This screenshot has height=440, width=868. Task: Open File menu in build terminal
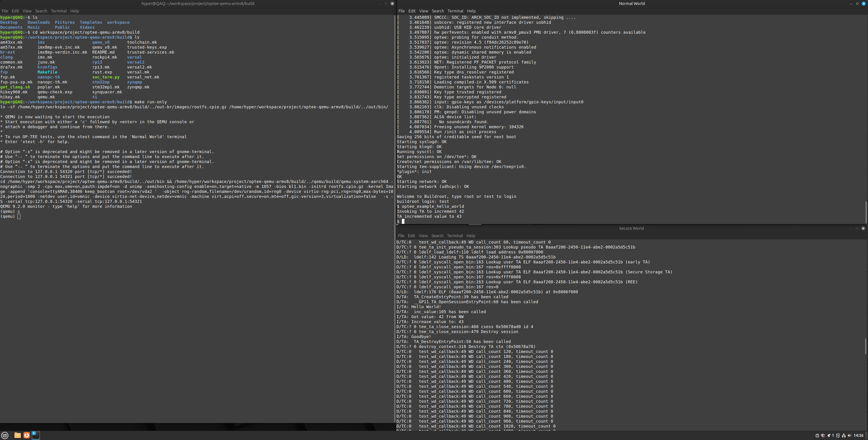tap(5, 11)
